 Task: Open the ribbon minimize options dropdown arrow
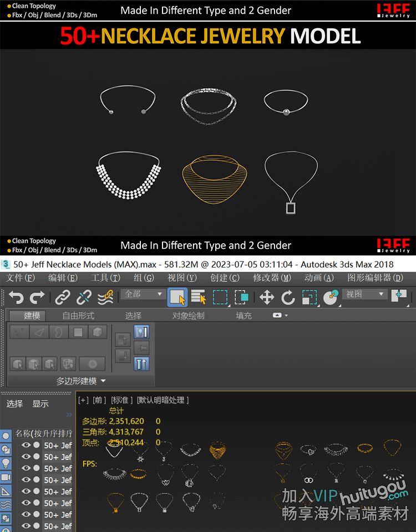point(286,315)
